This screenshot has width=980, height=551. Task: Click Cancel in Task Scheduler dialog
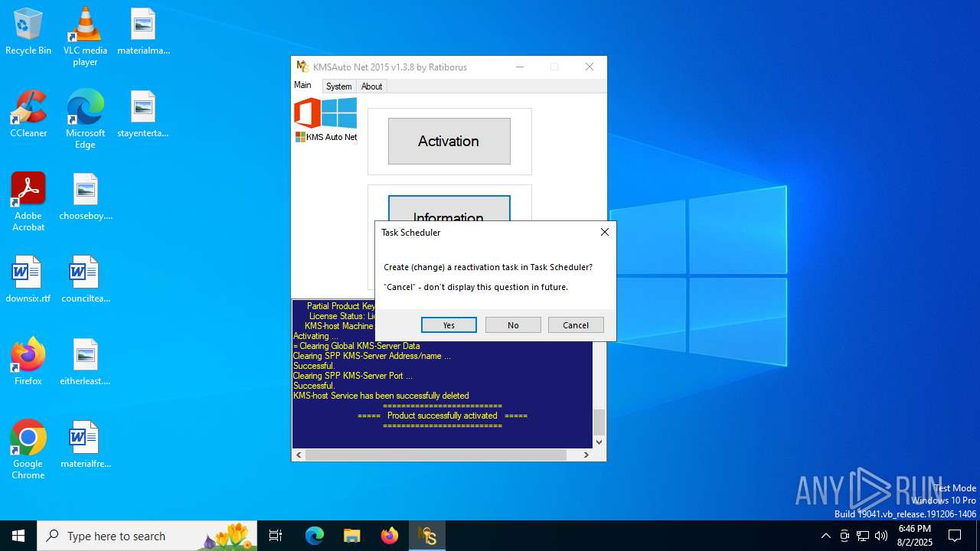576,325
